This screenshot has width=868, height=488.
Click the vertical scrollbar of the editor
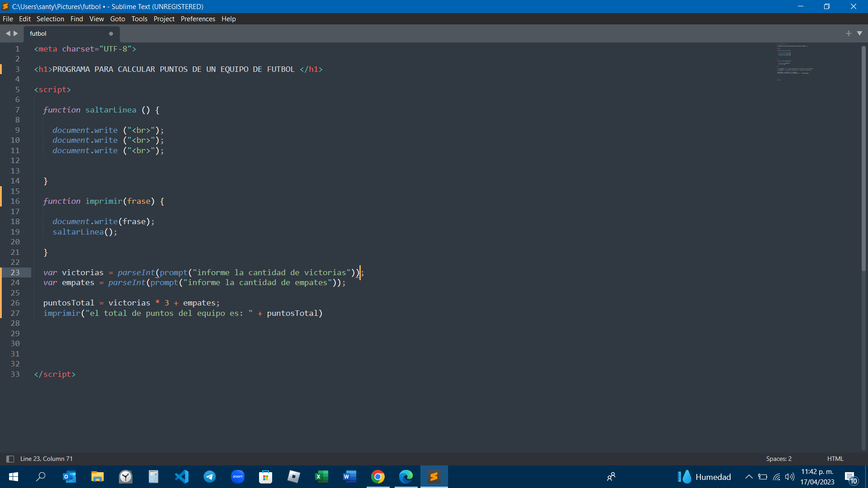(863, 158)
